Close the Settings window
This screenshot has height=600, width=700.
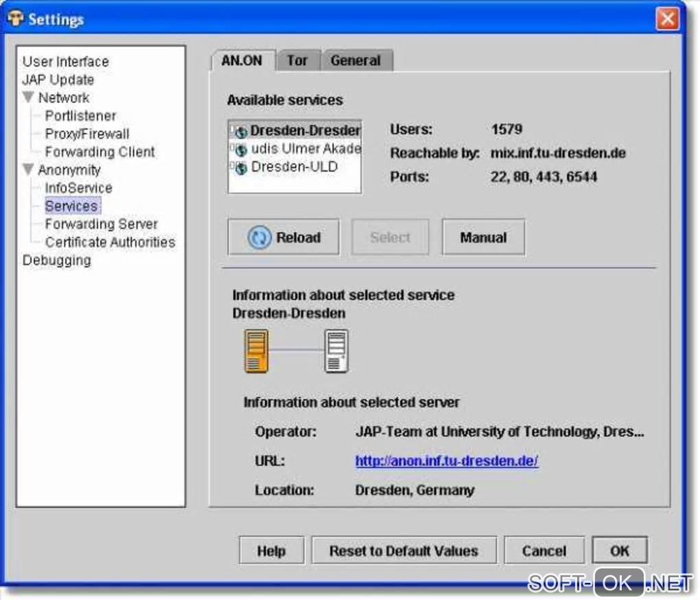[668, 19]
